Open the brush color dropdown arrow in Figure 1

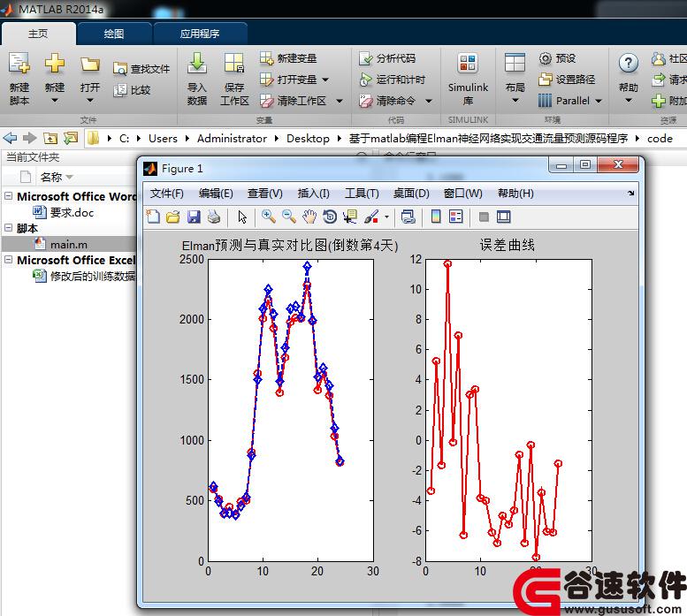pos(386,217)
